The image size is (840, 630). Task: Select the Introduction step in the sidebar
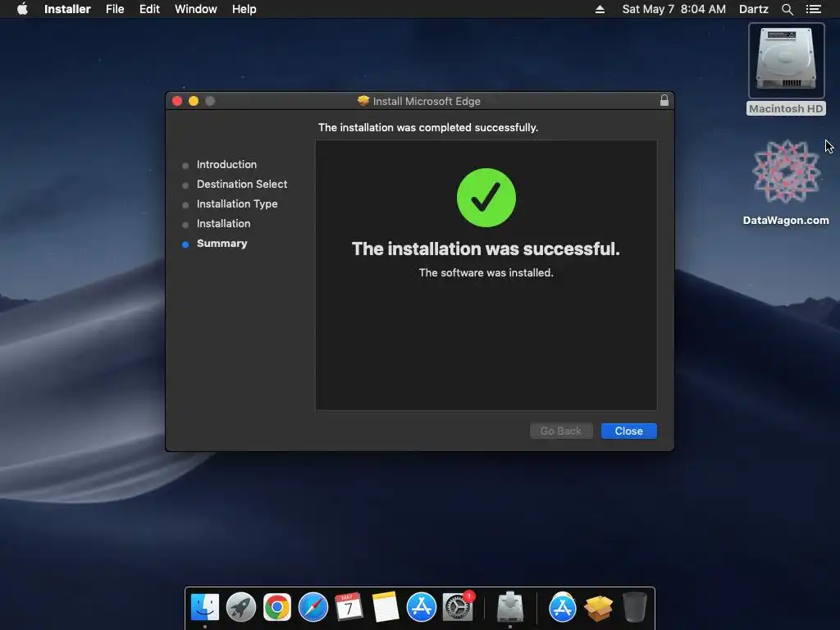point(226,164)
